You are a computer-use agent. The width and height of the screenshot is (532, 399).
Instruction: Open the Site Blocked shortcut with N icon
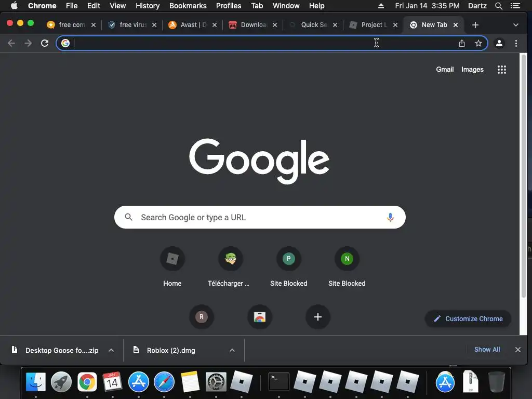coord(347,267)
